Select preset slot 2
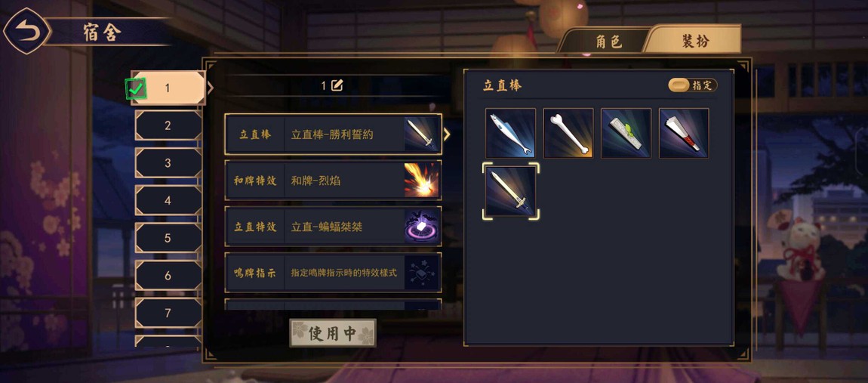Viewport: 868px width, 383px height. [x=168, y=125]
